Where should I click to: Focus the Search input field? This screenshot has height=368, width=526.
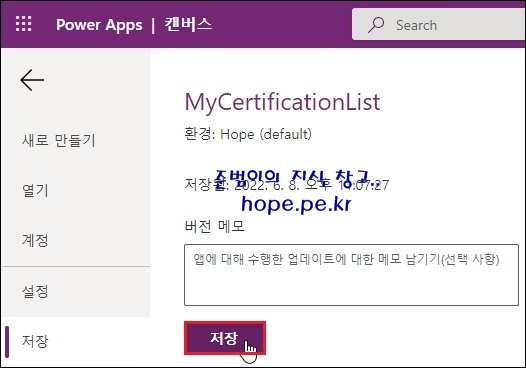point(439,24)
